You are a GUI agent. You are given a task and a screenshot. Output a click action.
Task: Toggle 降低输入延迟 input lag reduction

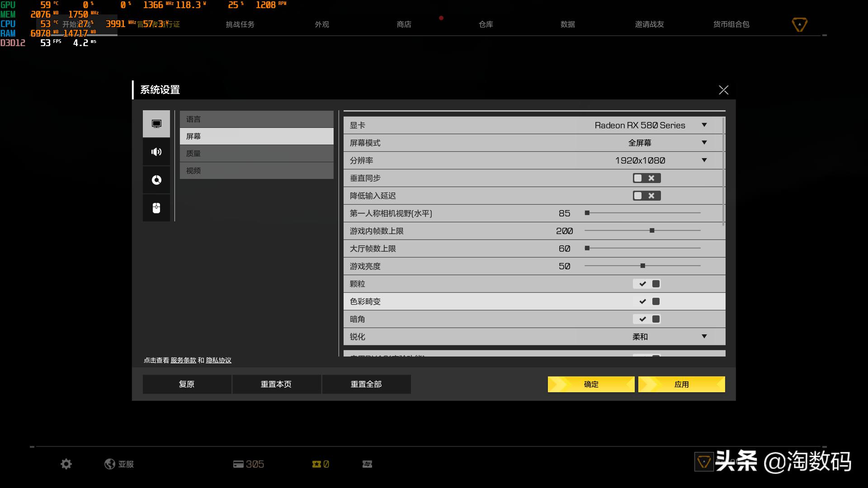tap(647, 196)
